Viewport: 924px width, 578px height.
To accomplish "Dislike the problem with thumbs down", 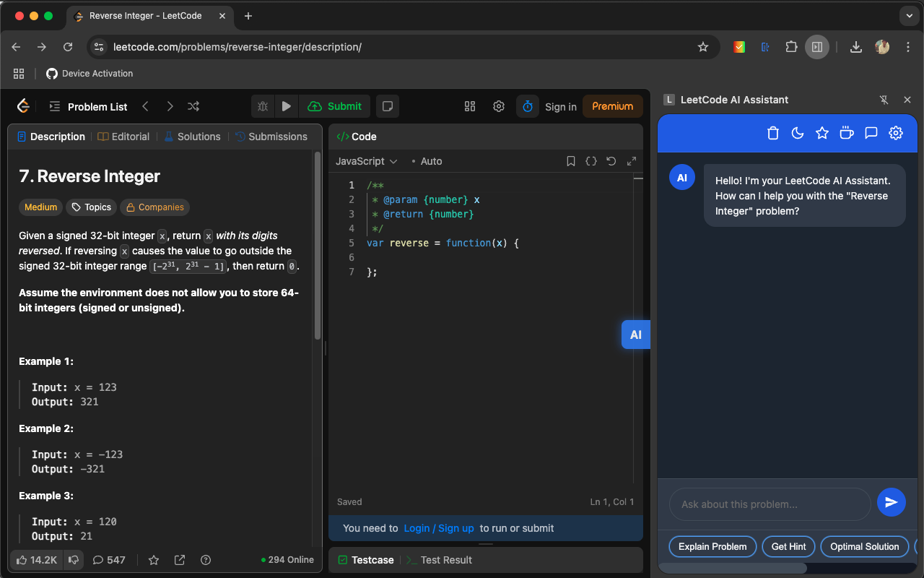I will click(73, 560).
